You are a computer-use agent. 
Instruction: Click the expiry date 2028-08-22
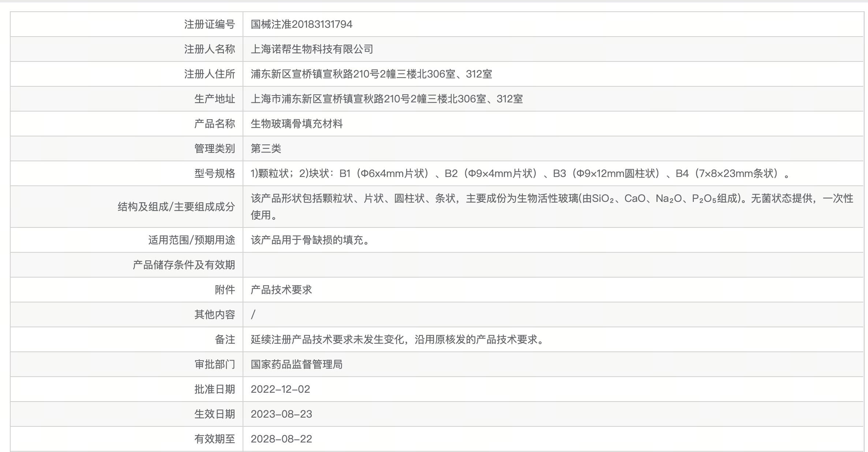(x=281, y=439)
